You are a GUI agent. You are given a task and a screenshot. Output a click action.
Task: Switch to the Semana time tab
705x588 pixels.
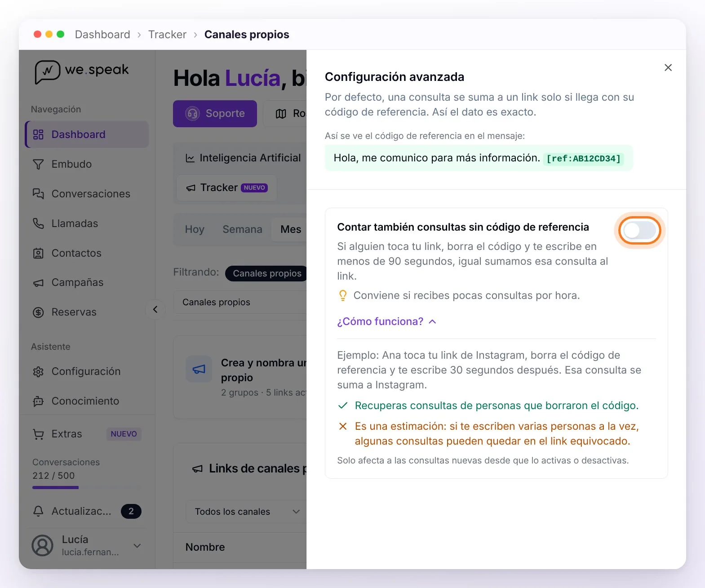[x=242, y=229]
